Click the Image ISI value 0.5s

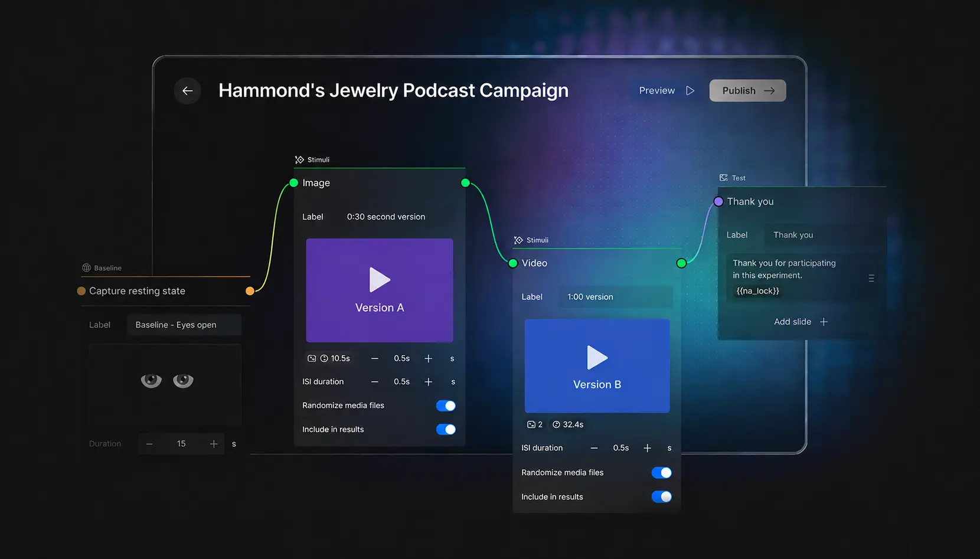coord(401,382)
